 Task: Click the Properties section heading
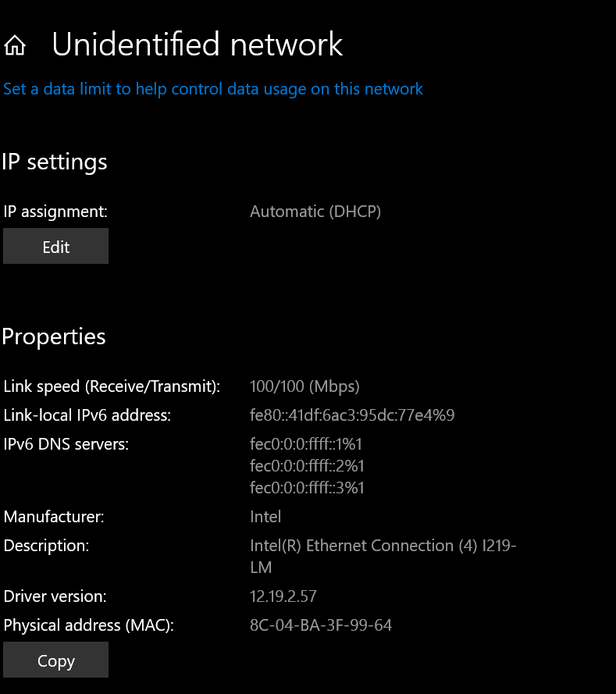[x=54, y=336]
